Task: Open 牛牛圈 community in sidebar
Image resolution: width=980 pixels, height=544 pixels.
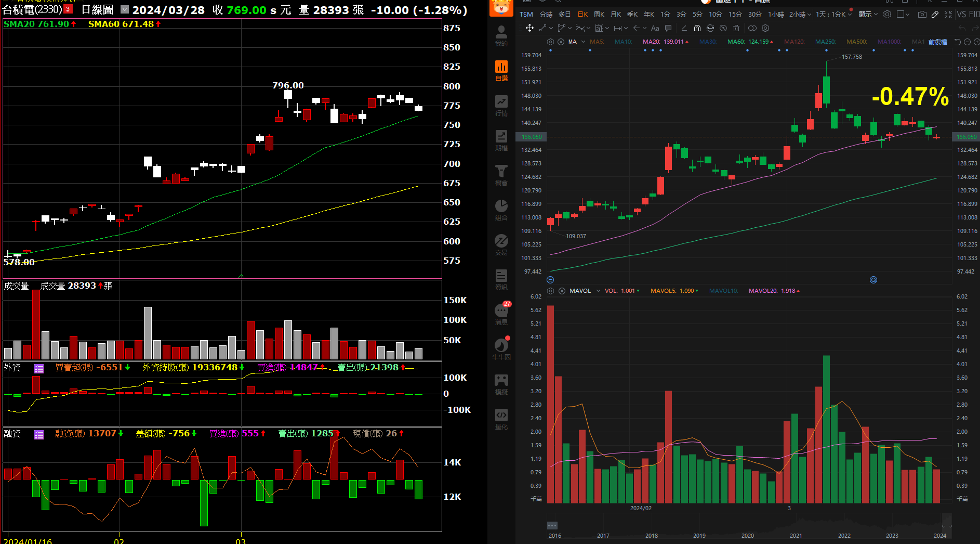Action: tap(501, 349)
